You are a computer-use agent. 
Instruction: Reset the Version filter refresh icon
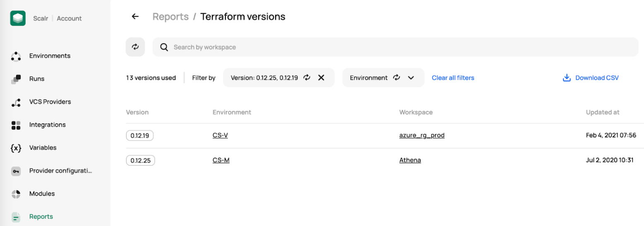click(307, 78)
